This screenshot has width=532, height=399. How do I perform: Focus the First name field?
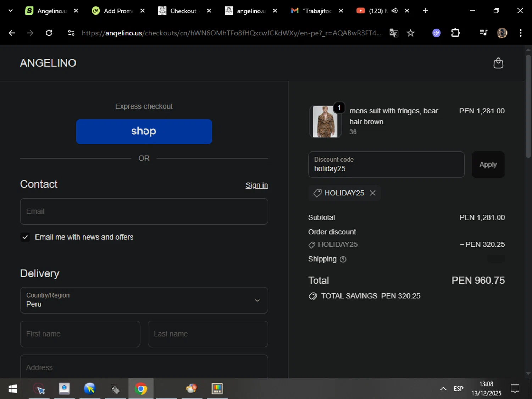(80, 334)
